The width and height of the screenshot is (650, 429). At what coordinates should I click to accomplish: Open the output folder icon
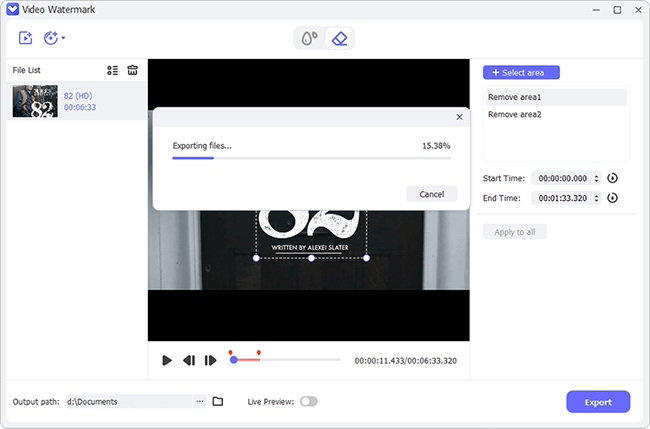click(x=218, y=401)
